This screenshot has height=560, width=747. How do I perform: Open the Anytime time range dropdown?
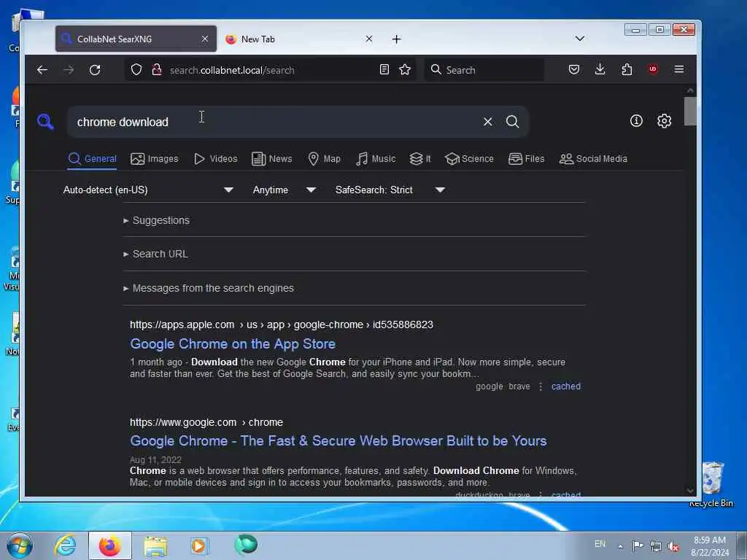[285, 190]
